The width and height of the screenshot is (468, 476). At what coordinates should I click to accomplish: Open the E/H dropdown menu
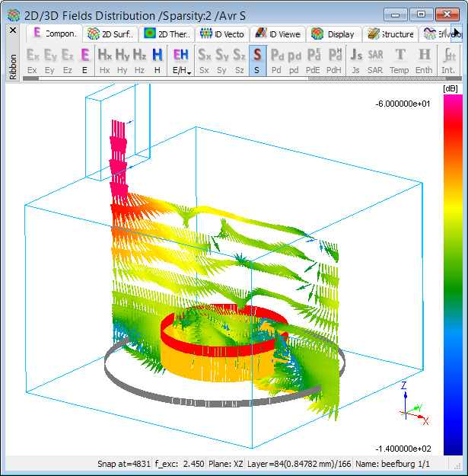[x=181, y=60]
